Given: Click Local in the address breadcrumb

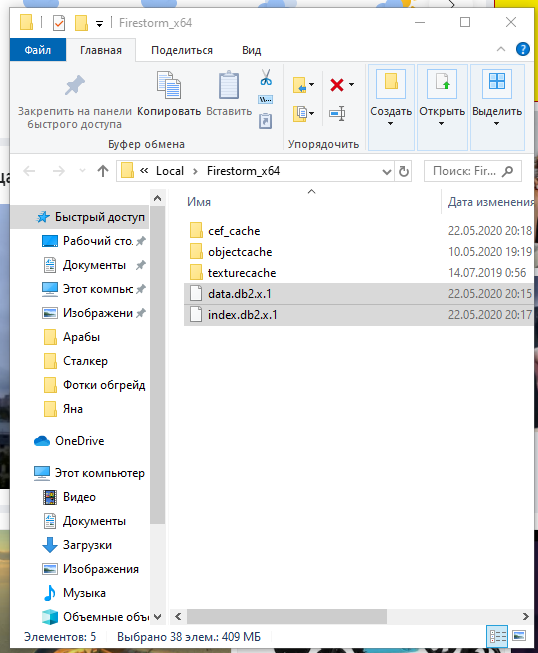Looking at the screenshot, I should pos(170,171).
